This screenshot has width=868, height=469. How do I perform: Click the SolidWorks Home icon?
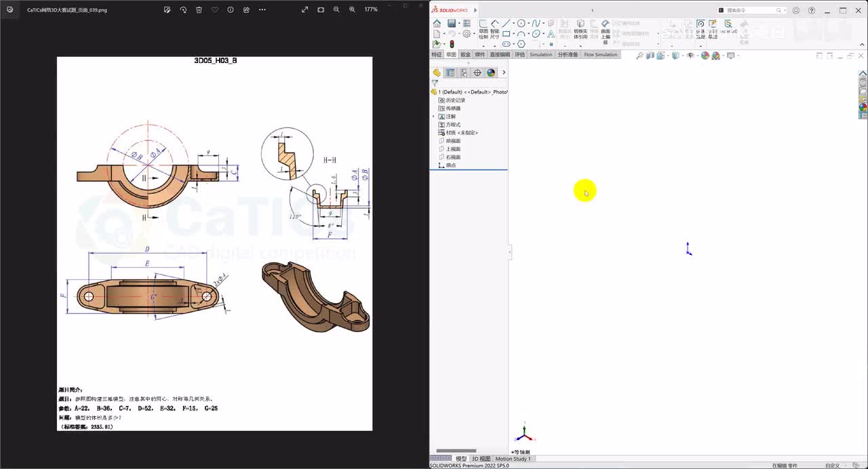point(437,23)
